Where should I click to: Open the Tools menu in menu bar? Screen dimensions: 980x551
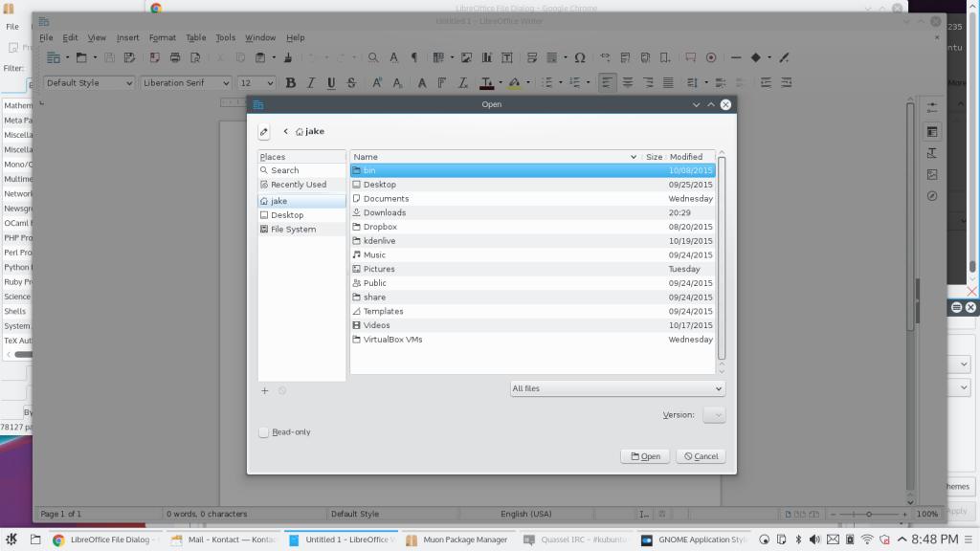[225, 37]
